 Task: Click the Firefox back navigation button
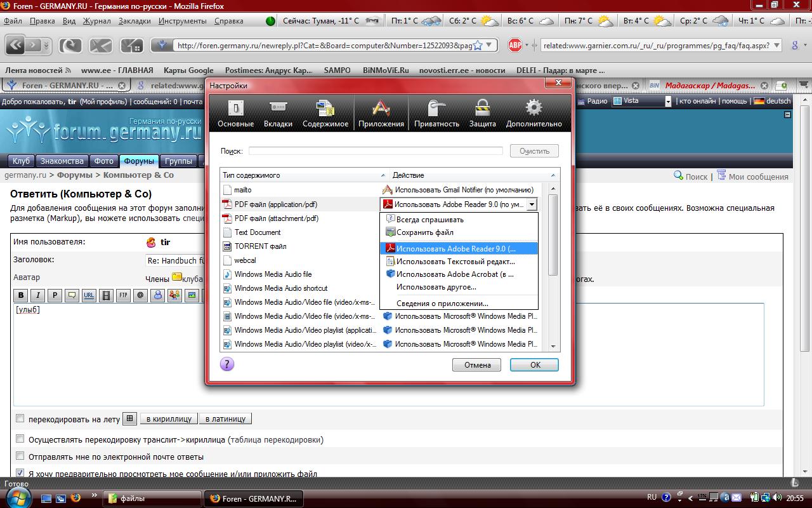[x=16, y=45]
